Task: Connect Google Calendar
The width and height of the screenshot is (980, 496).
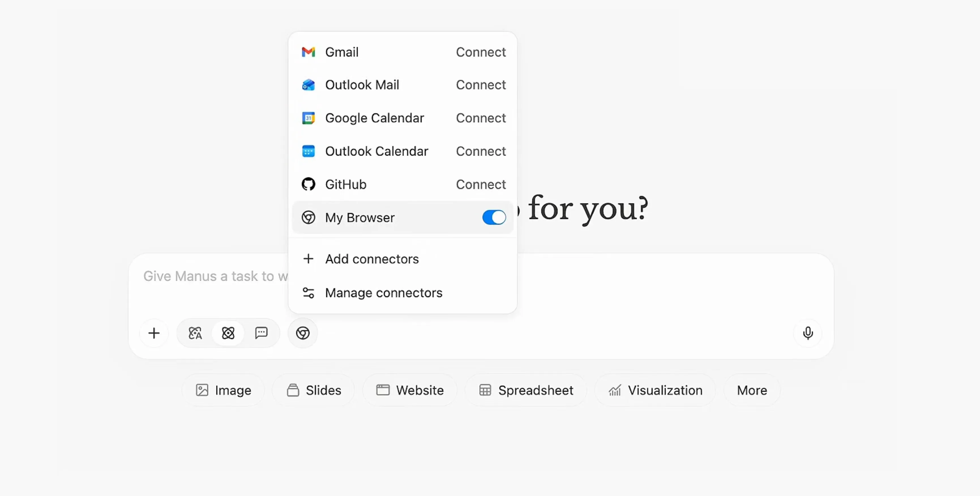Action: point(481,118)
